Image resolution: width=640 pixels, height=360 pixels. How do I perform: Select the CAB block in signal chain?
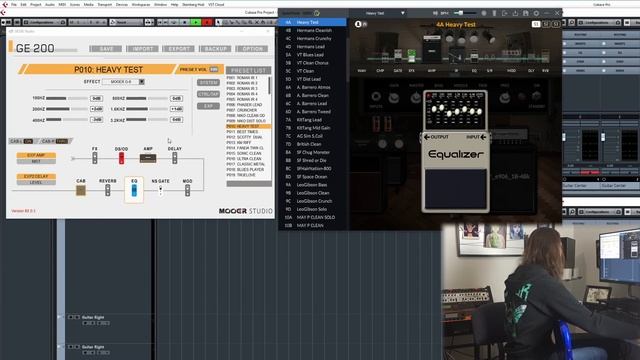(x=81, y=190)
